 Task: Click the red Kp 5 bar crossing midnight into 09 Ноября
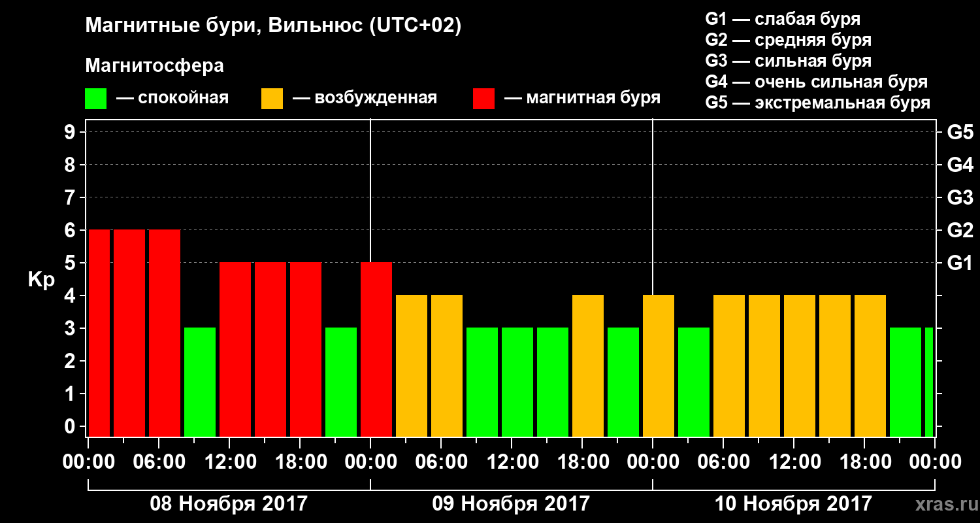click(x=376, y=349)
